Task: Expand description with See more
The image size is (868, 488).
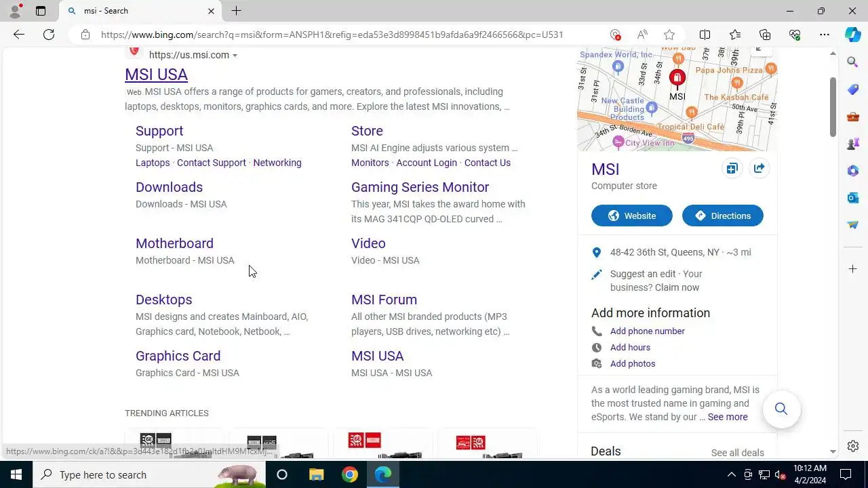Action: point(728,417)
